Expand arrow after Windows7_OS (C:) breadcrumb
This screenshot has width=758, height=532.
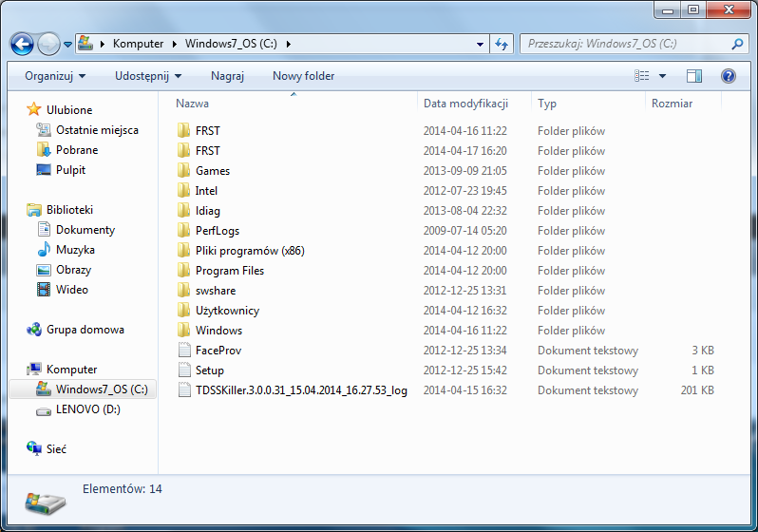coord(289,44)
